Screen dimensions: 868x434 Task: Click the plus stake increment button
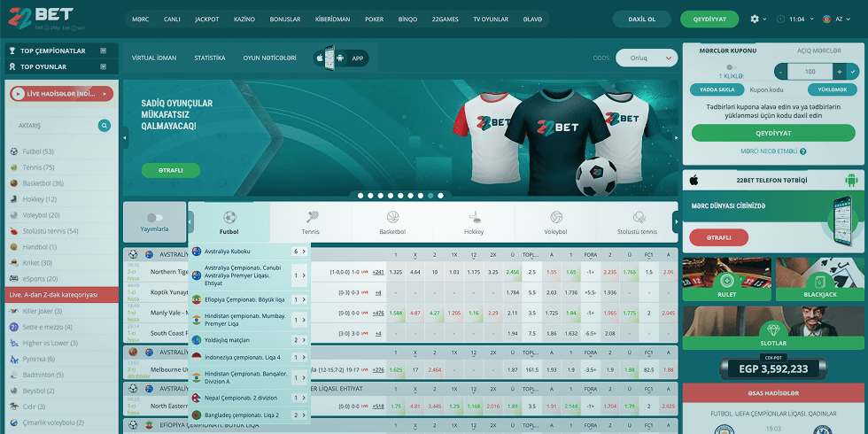coord(840,72)
